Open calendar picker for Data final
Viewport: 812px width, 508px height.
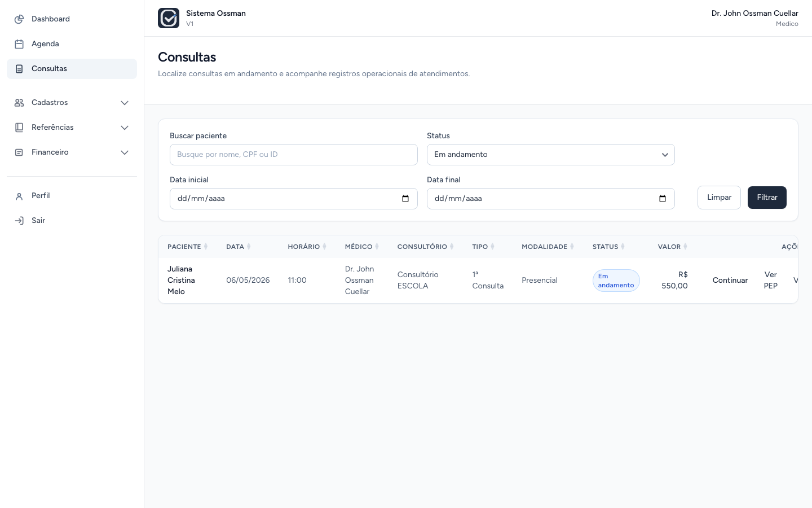tap(663, 199)
